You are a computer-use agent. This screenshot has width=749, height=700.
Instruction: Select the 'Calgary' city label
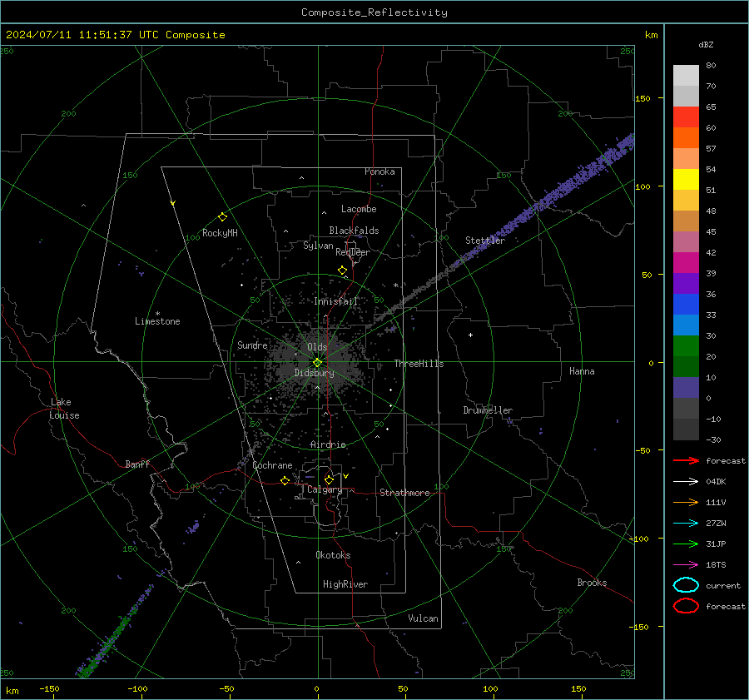tap(325, 489)
